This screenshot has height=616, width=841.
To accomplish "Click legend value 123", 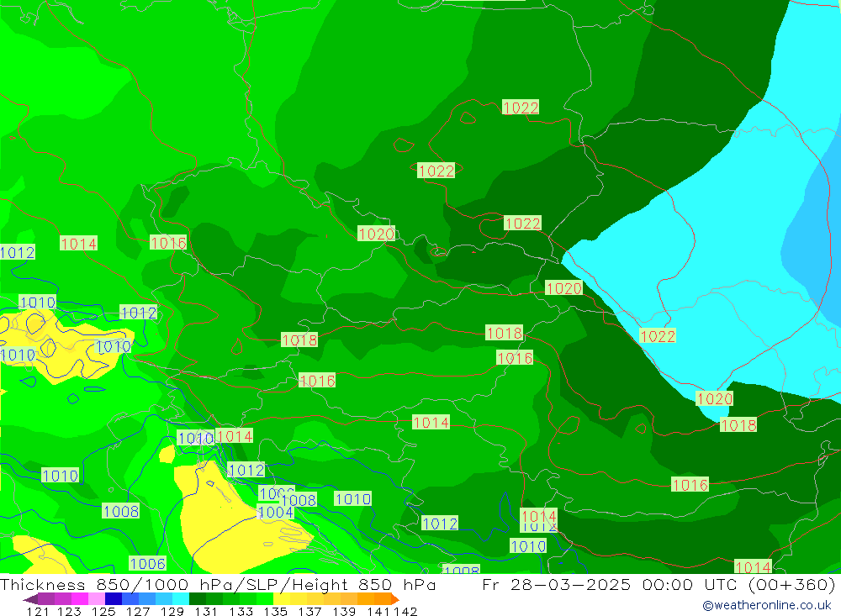I will (69, 611).
